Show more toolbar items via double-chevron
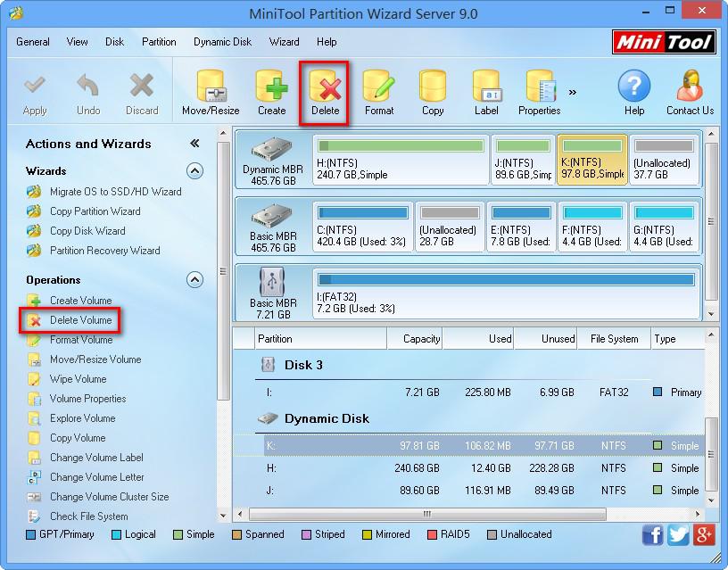This screenshot has height=570, width=728. (573, 93)
